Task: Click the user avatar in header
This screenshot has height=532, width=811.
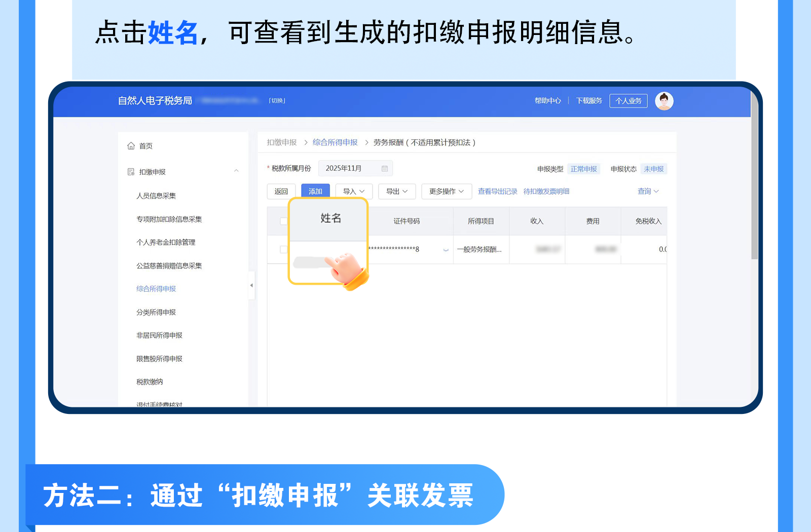Action: pyautogui.click(x=664, y=101)
